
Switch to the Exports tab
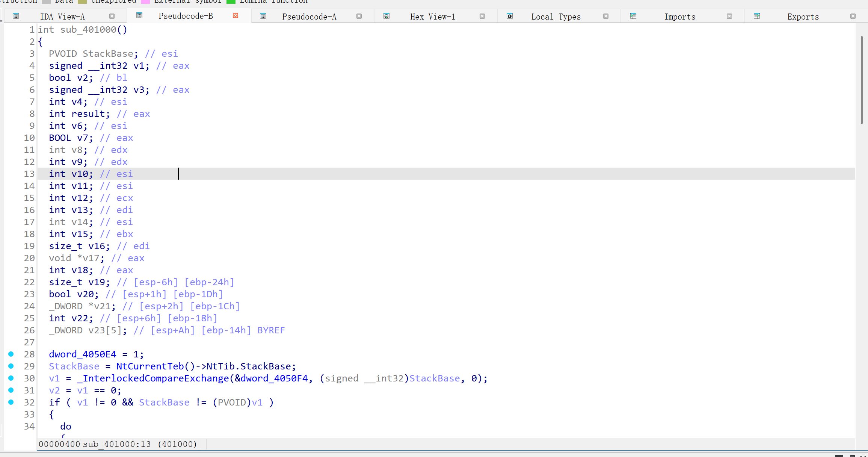[803, 17]
